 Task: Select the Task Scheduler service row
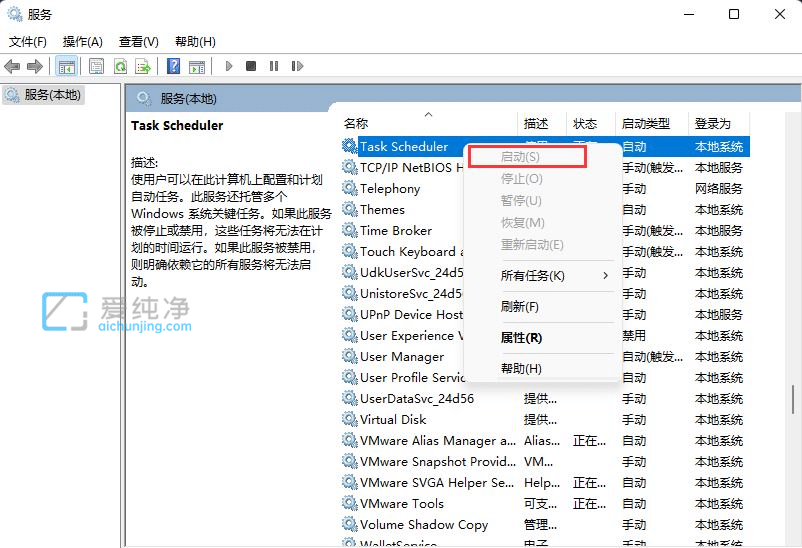pos(545,146)
